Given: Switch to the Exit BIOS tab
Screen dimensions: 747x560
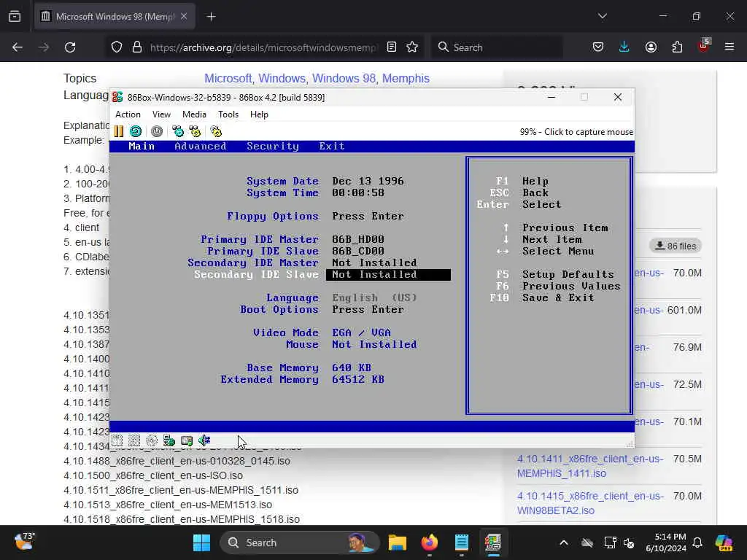Looking at the screenshot, I should tap(332, 146).
